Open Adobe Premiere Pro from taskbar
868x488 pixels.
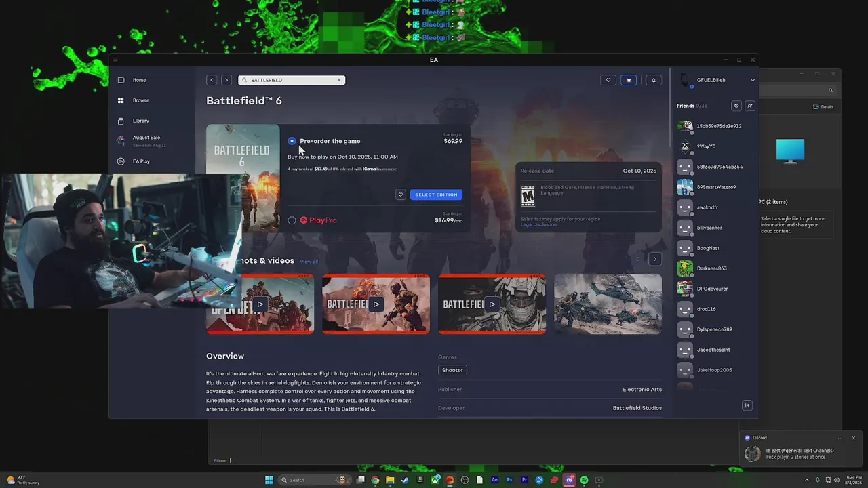pos(524,480)
